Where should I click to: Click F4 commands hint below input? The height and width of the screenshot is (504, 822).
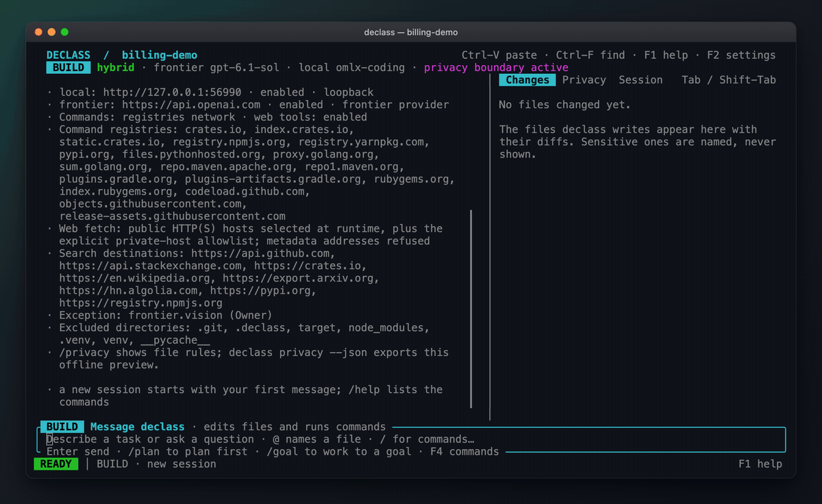pyautogui.click(x=464, y=452)
